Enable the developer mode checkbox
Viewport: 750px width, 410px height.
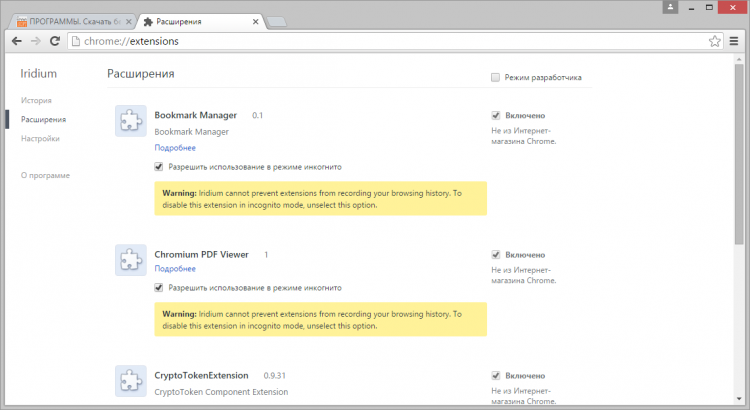pyautogui.click(x=495, y=77)
